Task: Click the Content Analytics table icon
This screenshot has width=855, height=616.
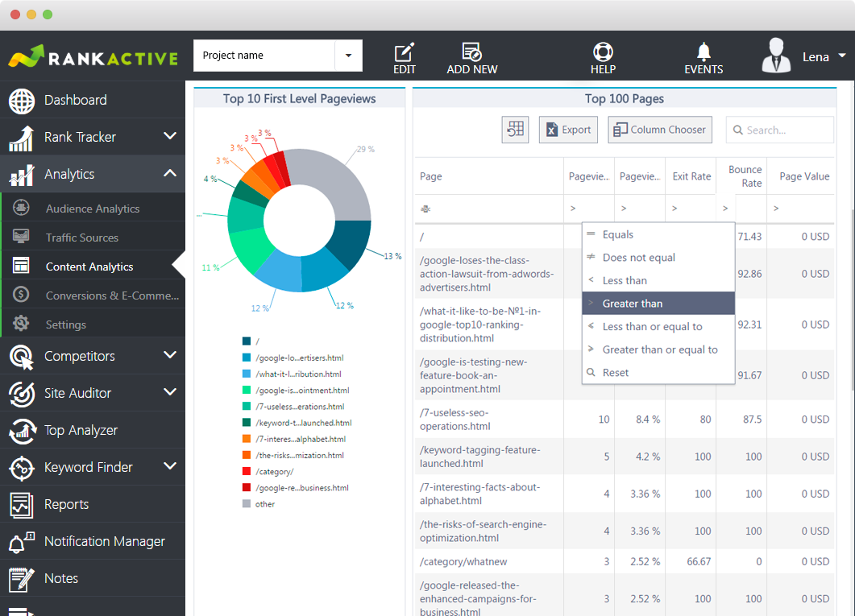Action: pos(21,265)
